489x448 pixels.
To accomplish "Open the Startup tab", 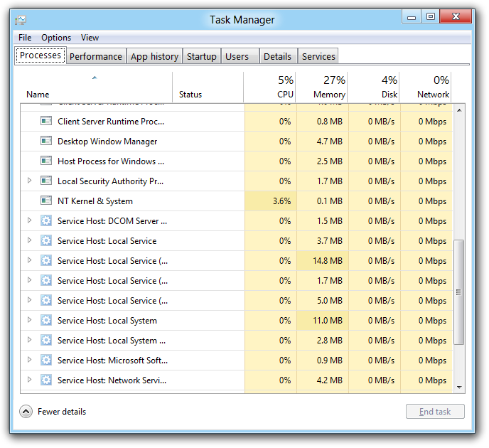I will 201,57.
